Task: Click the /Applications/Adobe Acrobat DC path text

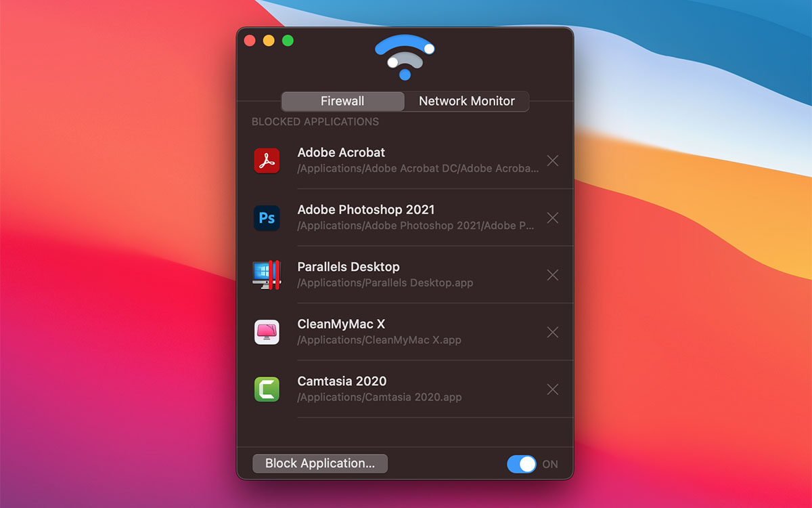Action: coord(418,168)
